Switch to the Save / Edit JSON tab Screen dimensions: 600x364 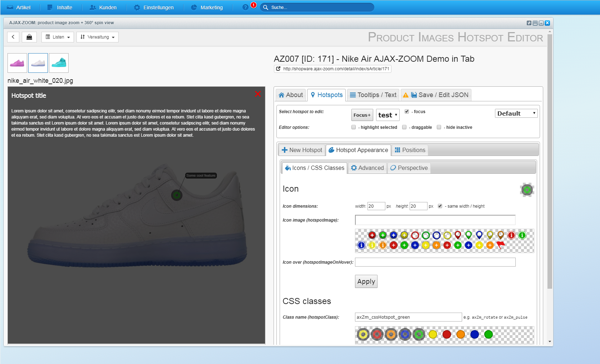click(x=436, y=95)
